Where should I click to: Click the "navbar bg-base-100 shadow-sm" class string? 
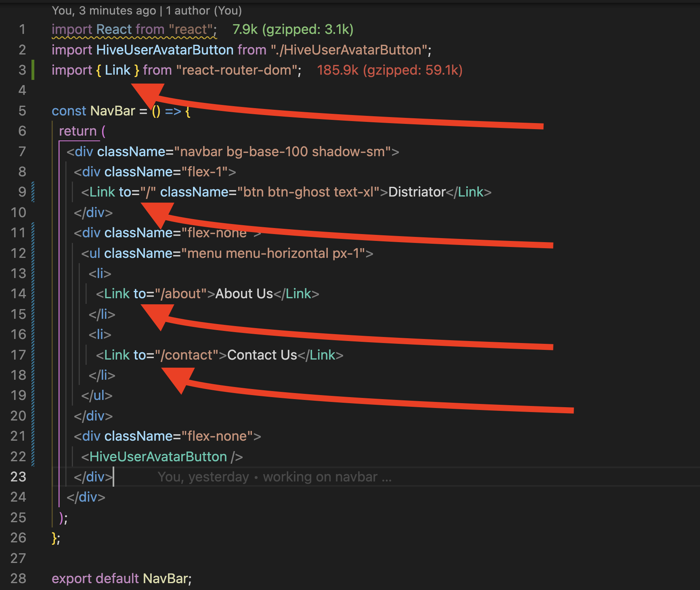coord(282,152)
